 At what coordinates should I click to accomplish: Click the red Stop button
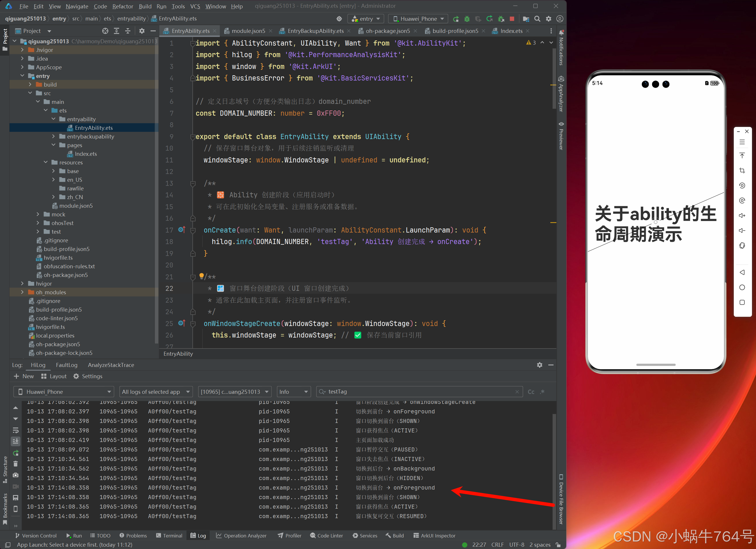(x=512, y=19)
